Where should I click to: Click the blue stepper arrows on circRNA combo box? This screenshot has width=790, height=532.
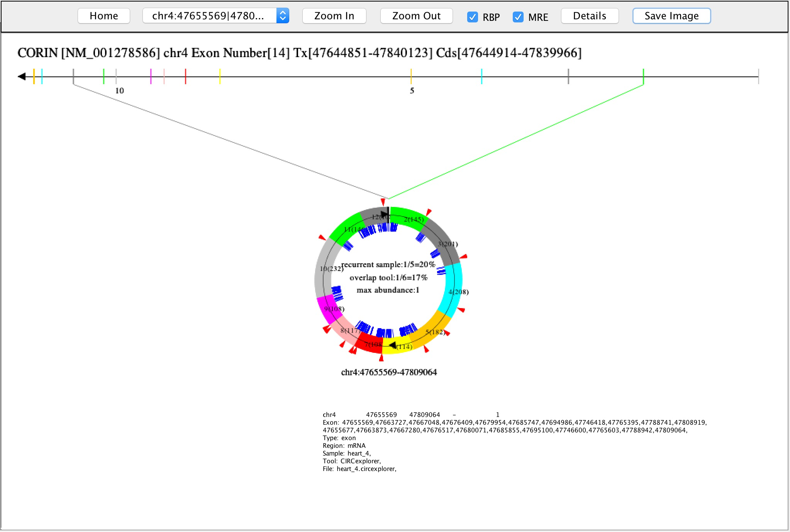pyautogui.click(x=283, y=16)
